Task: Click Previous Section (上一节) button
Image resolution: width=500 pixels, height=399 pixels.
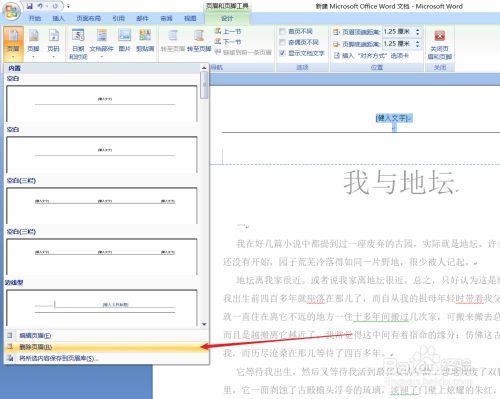Action: [x=228, y=31]
